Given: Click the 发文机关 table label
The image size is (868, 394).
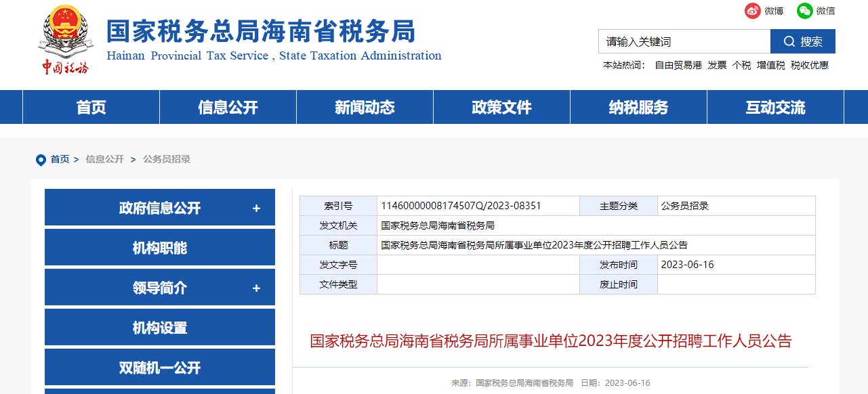Looking at the screenshot, I should point(338,225).
